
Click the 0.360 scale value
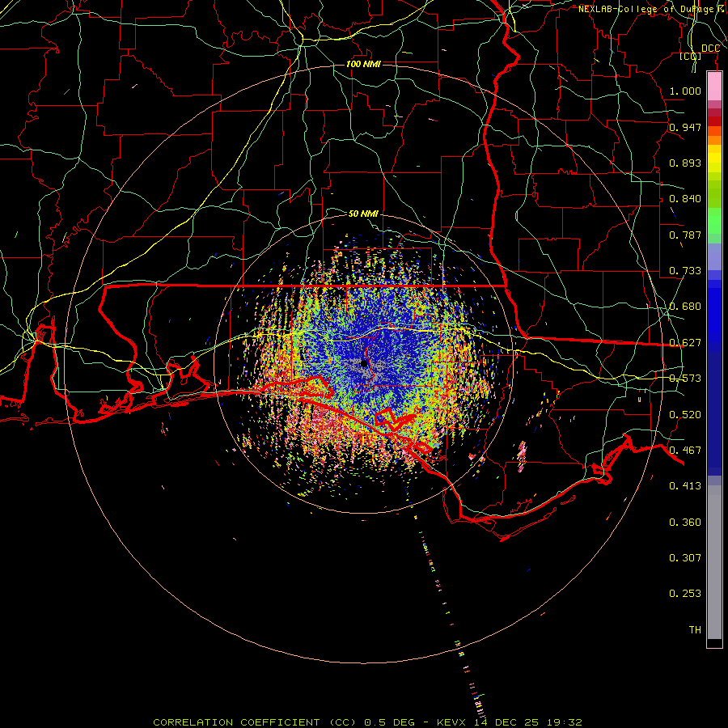[x=685, y=523]
